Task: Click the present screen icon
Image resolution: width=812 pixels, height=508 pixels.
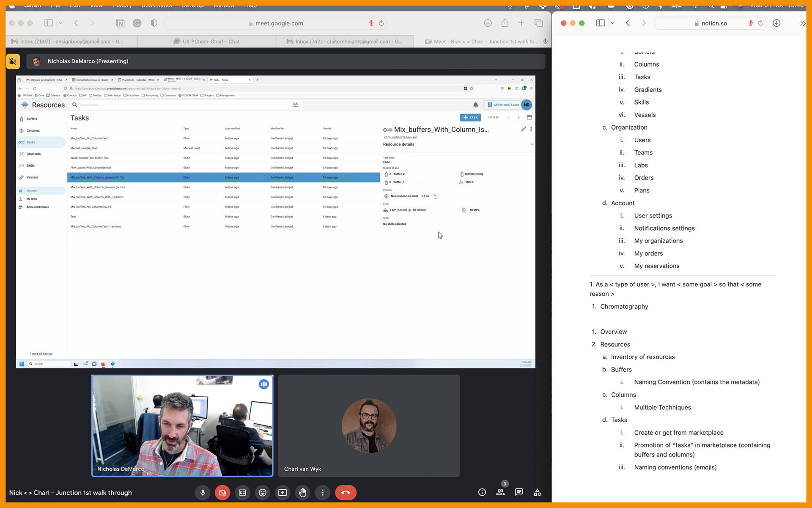Action: tap(283, 492)
